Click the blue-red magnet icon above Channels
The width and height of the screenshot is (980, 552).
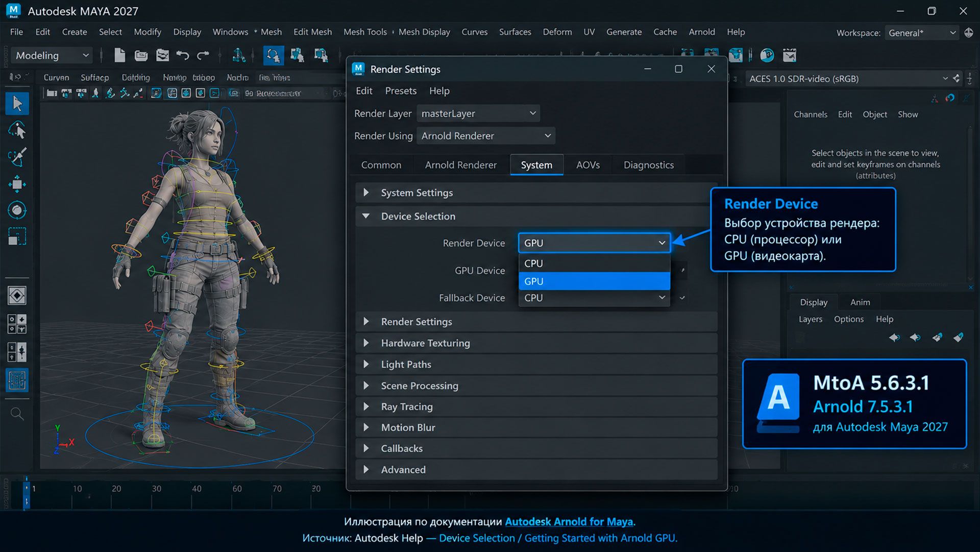point(950,98)
